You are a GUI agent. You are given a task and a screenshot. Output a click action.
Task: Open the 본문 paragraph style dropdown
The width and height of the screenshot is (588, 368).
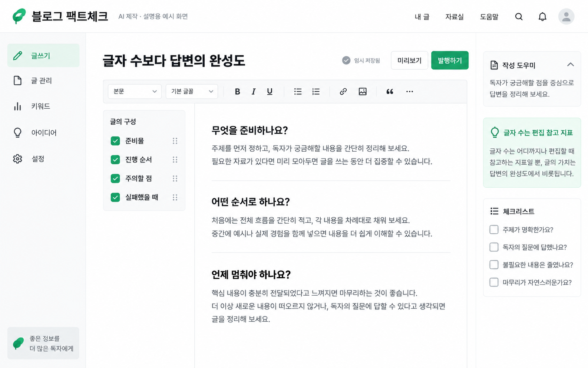click(x=135, y=91)
